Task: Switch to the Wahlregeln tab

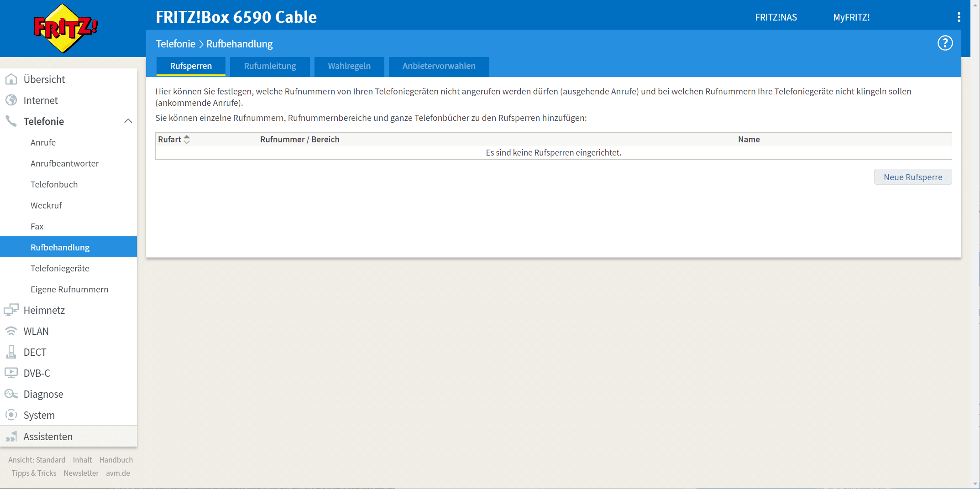Action: click(349, 66)
